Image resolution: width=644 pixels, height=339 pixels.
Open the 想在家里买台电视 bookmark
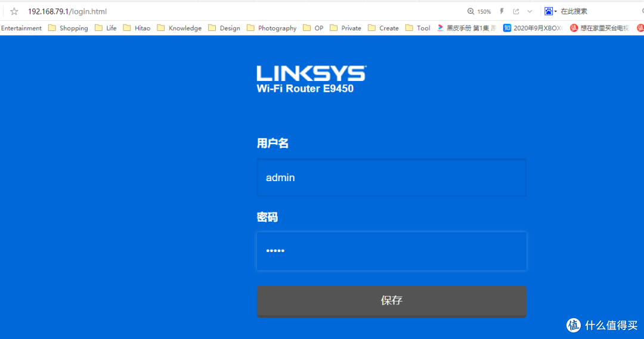coord(600,28)
